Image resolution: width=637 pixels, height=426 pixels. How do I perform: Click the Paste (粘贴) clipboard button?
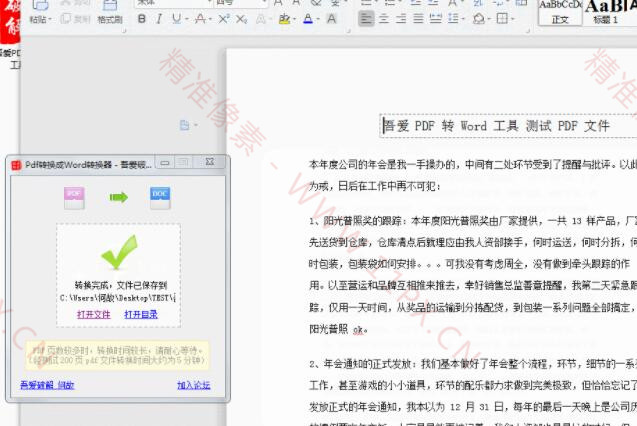click(40, 12)
